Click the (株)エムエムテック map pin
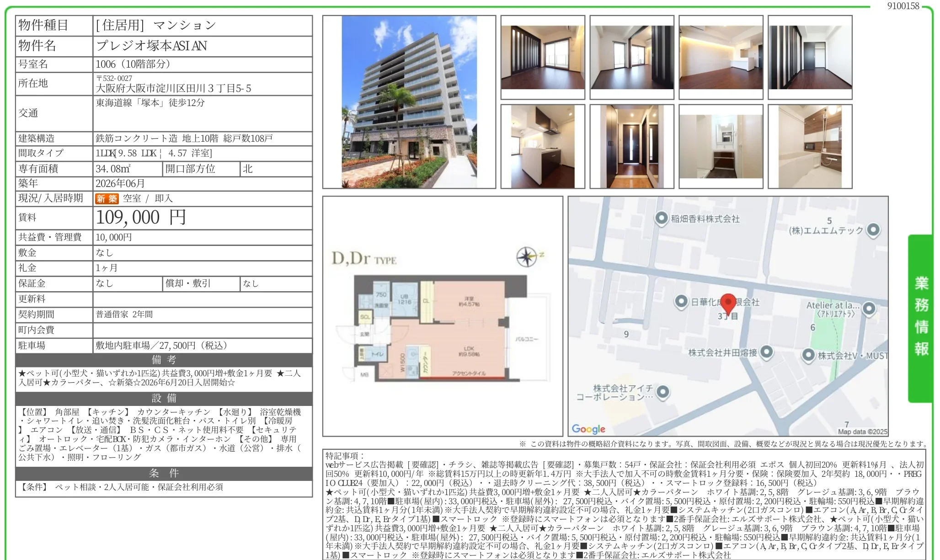Screen dimensions: 940x560 click(x=873, y=230)
